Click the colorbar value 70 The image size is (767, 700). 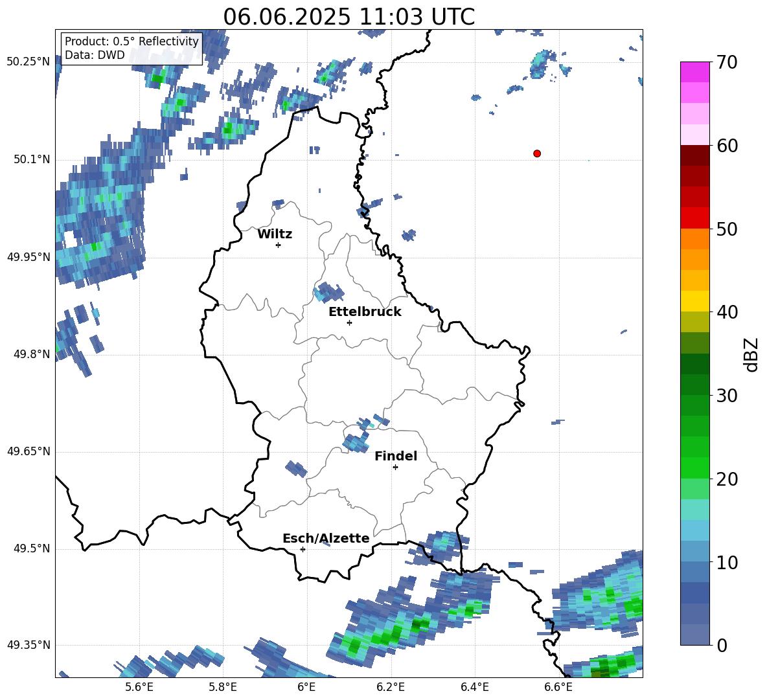tap(726, 63)
